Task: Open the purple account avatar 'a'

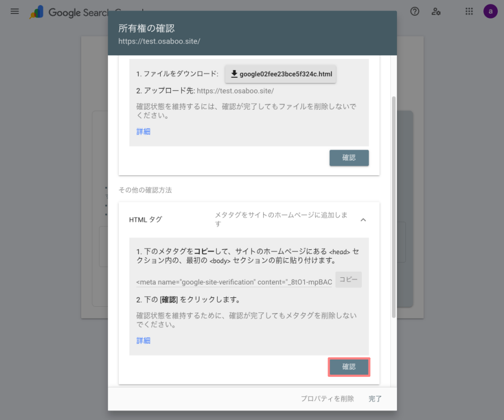Action: click(490, 12)
